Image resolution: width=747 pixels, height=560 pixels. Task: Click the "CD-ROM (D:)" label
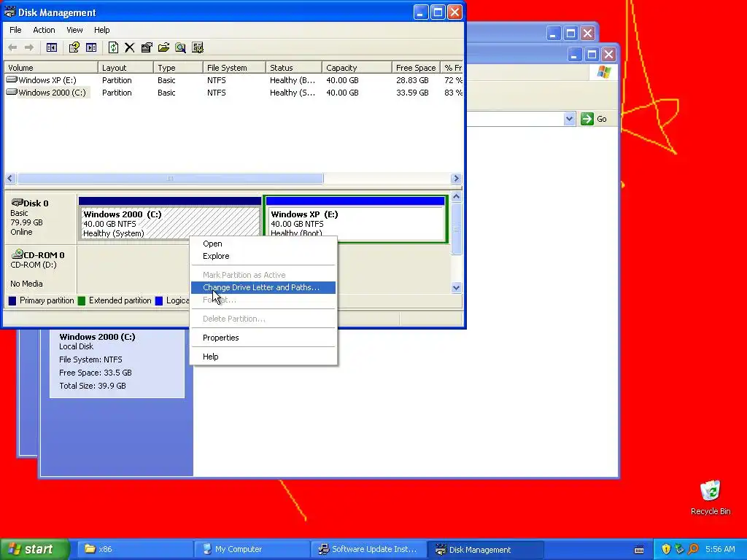click(34, 265)
